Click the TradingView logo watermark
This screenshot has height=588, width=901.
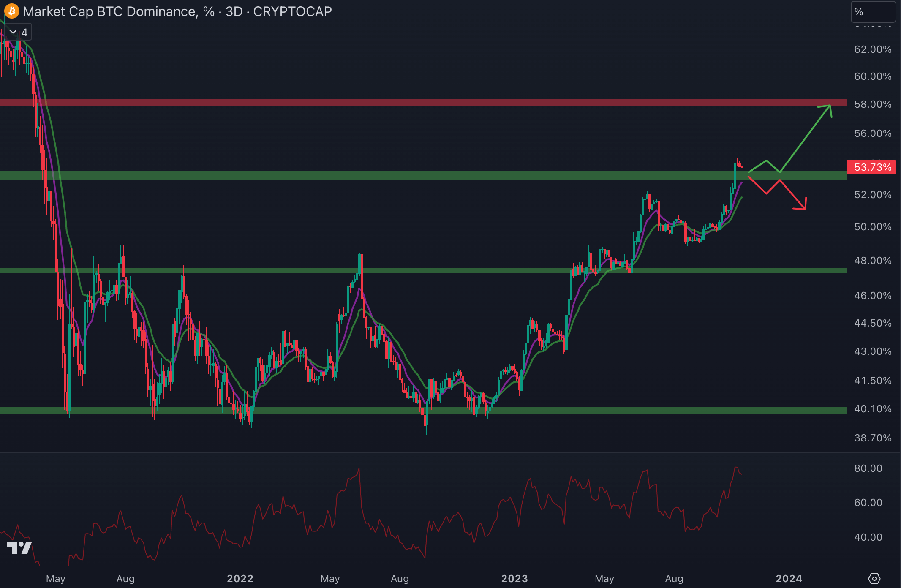(x=19, y=548)
